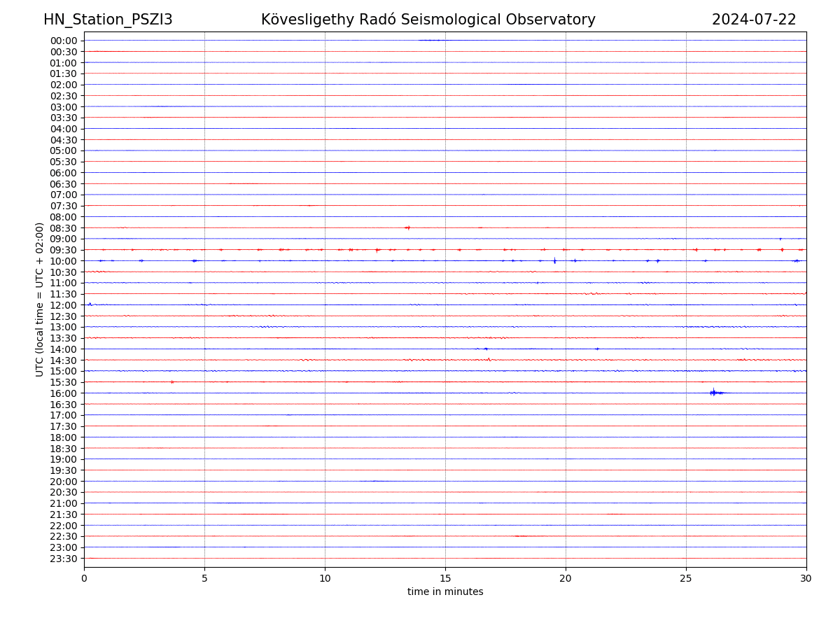
Task: Click the vertical UTC local time axis label
Action: tap(40, 299)
